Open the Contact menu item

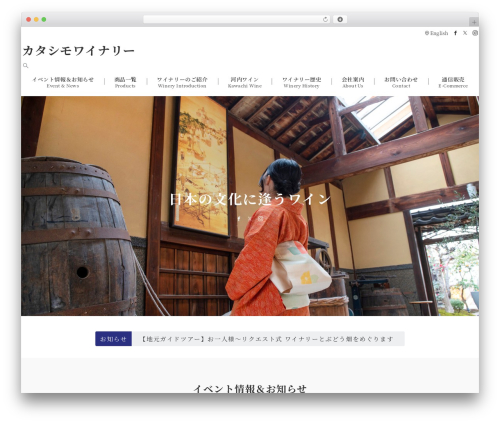tap(401, 82)
